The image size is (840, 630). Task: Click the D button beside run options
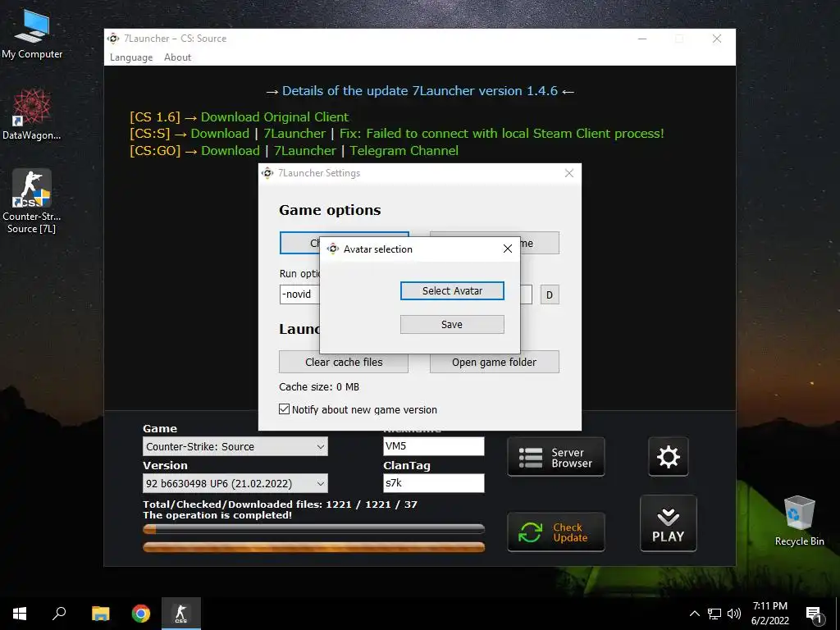coord(550,294)
